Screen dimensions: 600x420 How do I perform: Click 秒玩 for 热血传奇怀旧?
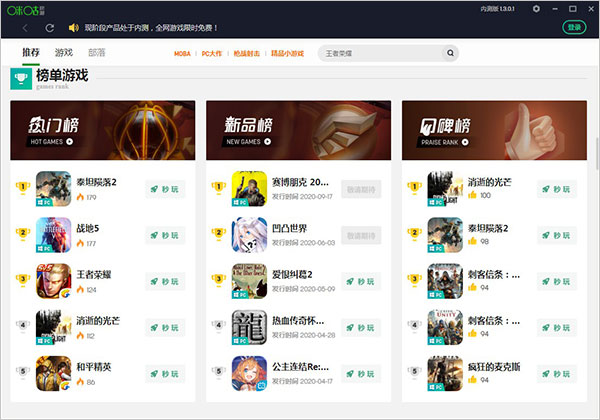tap(361, 328)
